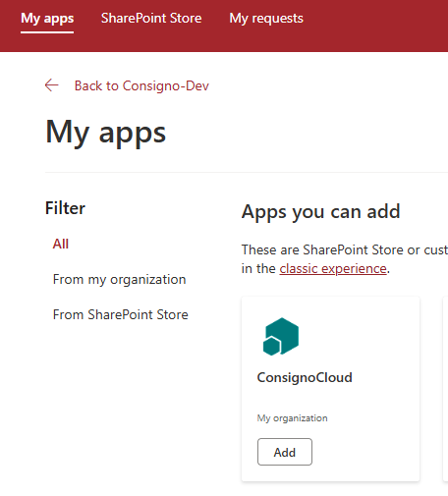
Task: Open the SharePoint Store tab
Action: click(151, 19)
